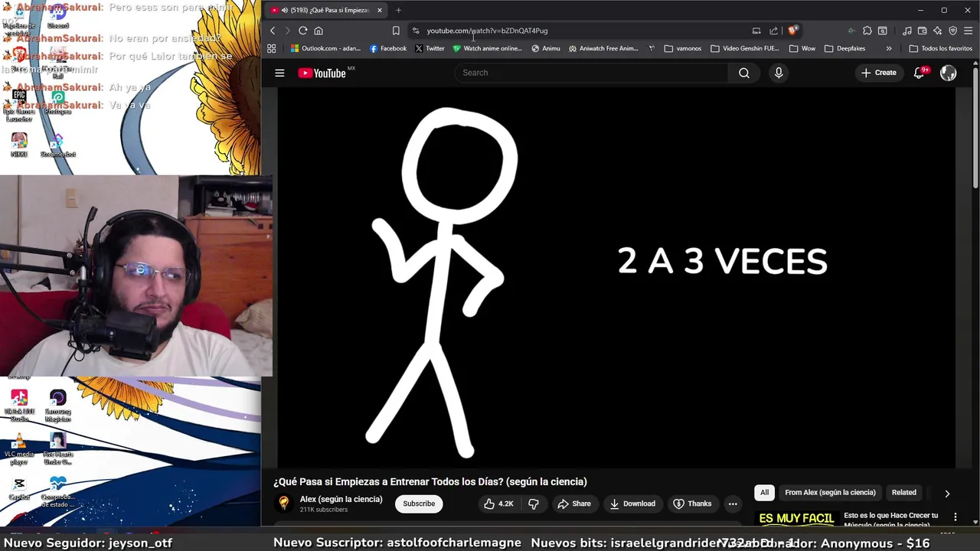This screenshot has width=980, height=551.
Task: Open the Animu bookmark
Action: (x=546, y=48)
